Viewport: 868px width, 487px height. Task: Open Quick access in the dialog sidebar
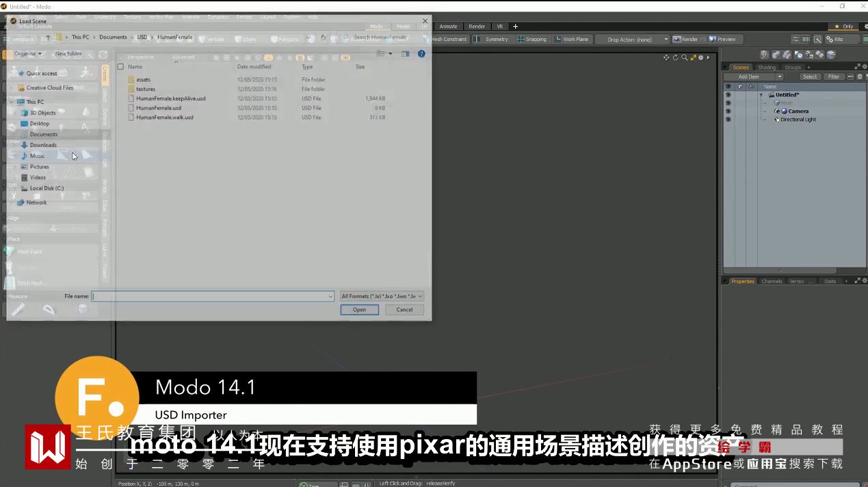pyautogui.click(x=41, y=73)
